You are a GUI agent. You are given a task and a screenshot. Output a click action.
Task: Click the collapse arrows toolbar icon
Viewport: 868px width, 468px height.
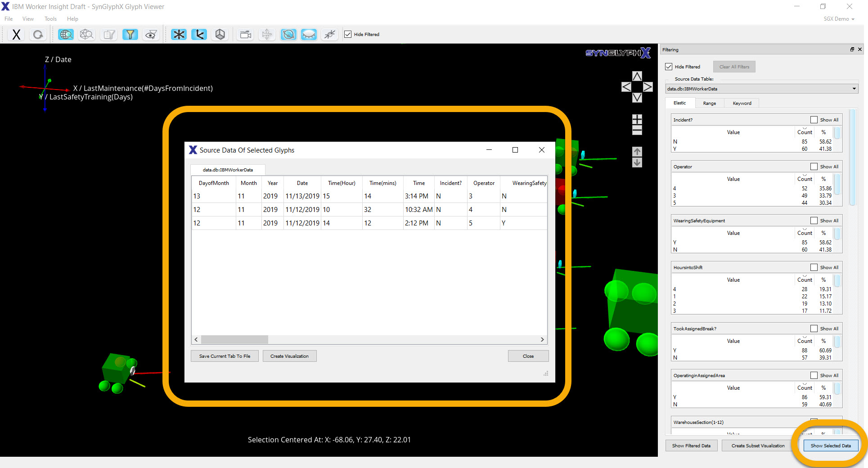pos(330,35)
